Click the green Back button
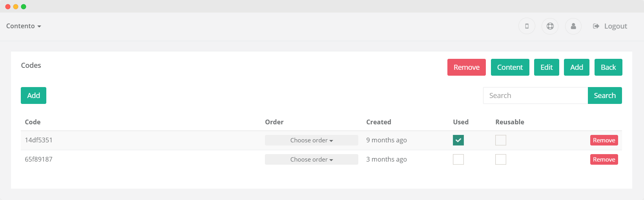Screen dimensions: 644x200 (x=608, y=67)
